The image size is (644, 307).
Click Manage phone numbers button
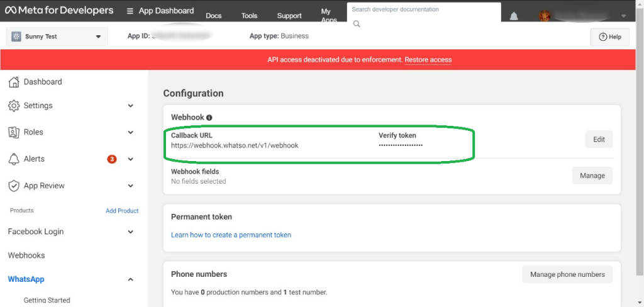567,274
